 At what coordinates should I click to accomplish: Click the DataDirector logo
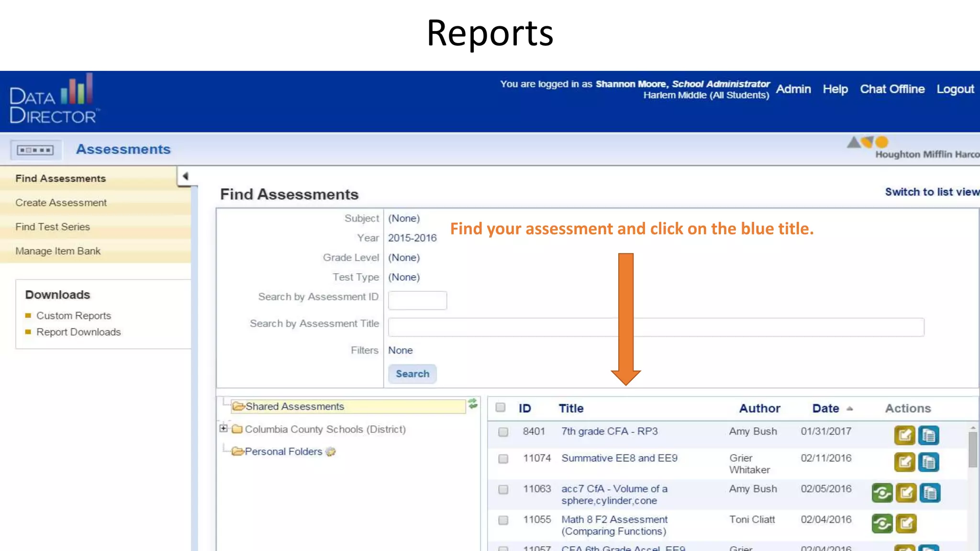(x=54, y=99)
